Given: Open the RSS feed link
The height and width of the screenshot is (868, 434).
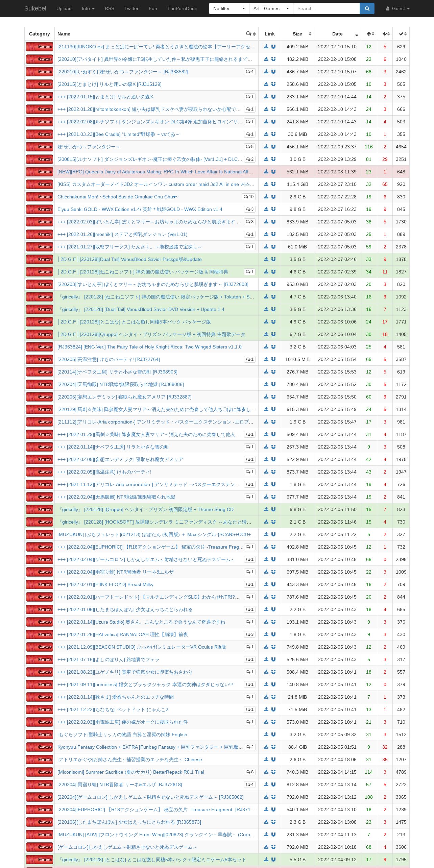Looking at the screenshot, I should 110,8.
